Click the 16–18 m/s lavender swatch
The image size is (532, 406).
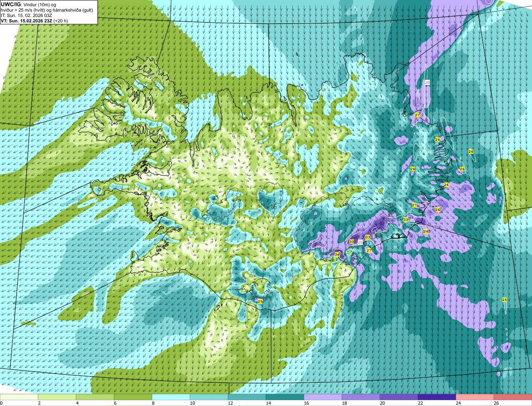coord(323,397)
